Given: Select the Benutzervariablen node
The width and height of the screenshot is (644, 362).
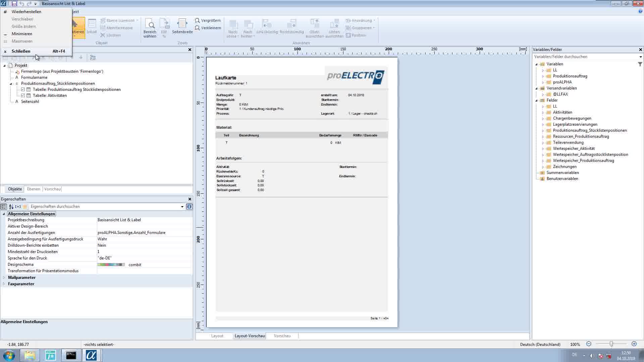Looking at the screenshot, I should (x=562, y=179).
